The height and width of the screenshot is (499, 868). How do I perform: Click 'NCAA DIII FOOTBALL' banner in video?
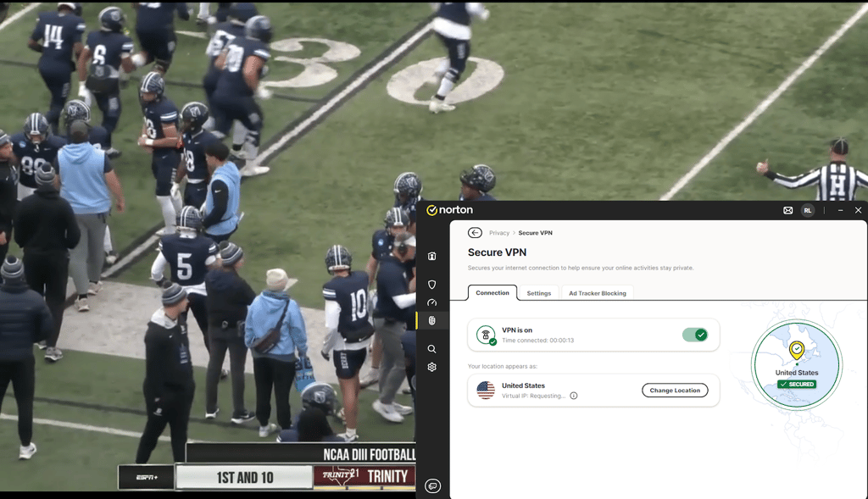[370, 455]
